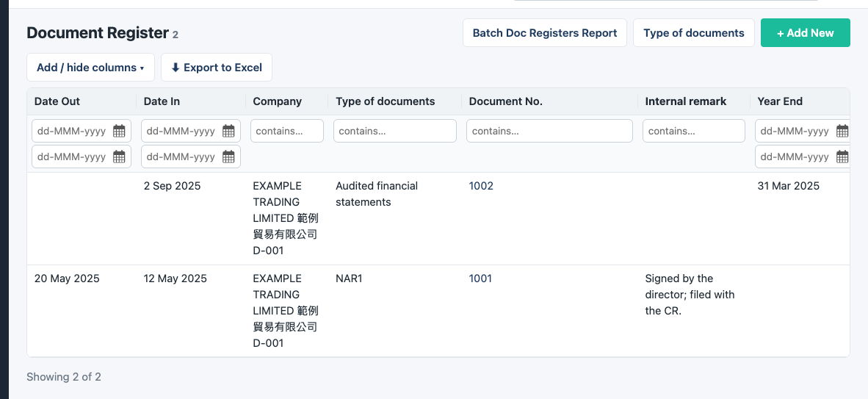Open calendar for first Year End filter
The height and width of the screenshot is (399, 868).
pyautogui.click(x=842, y=132)
